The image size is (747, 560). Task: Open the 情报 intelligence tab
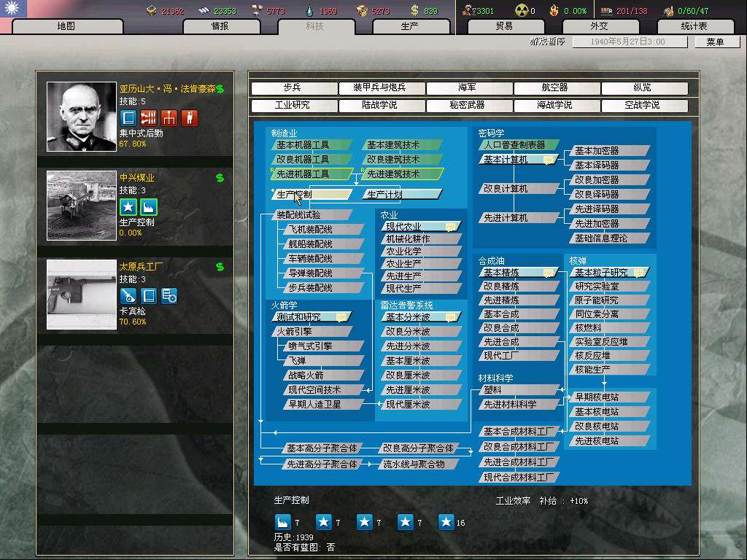220,26
